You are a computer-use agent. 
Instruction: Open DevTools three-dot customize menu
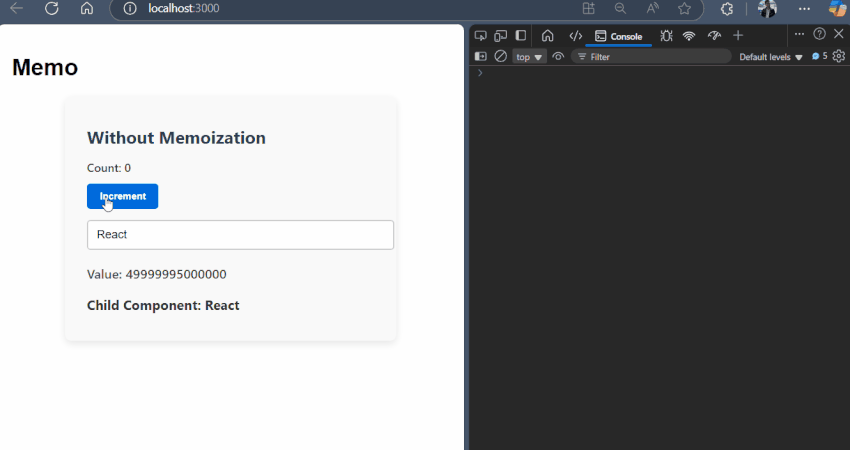799,35
